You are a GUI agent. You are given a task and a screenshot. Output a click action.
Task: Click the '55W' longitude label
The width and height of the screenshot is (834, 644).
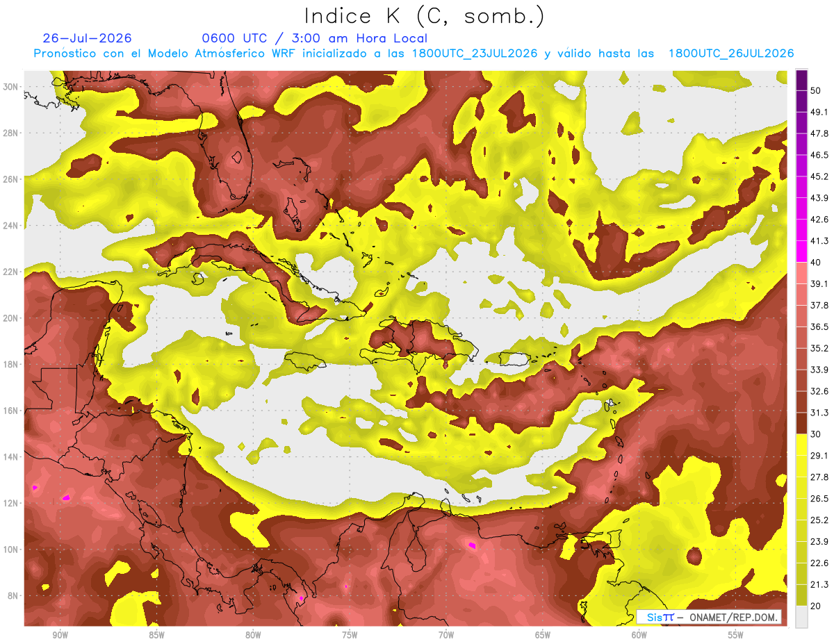[736, 636]
